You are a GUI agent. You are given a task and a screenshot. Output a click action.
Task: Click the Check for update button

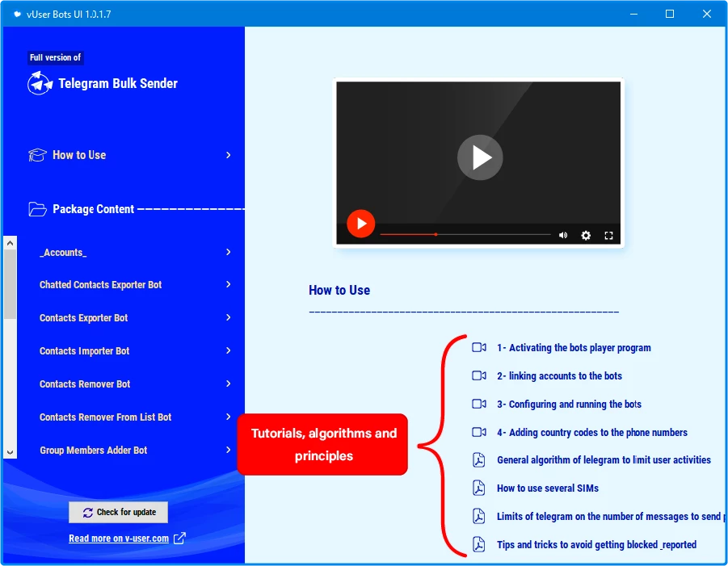point(119,512)
